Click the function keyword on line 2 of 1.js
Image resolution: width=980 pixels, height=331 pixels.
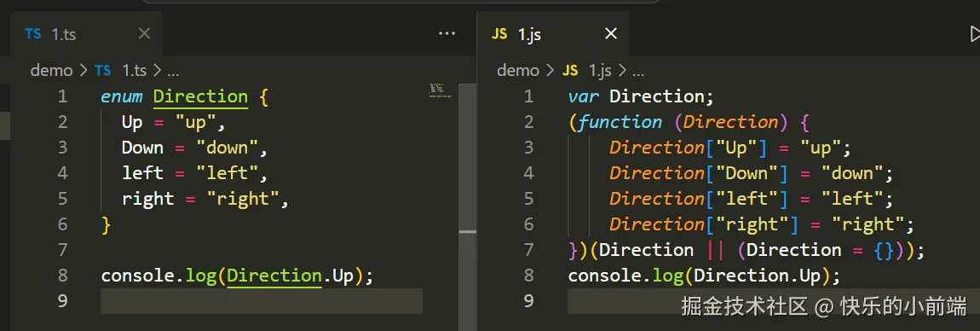[620, 122]
